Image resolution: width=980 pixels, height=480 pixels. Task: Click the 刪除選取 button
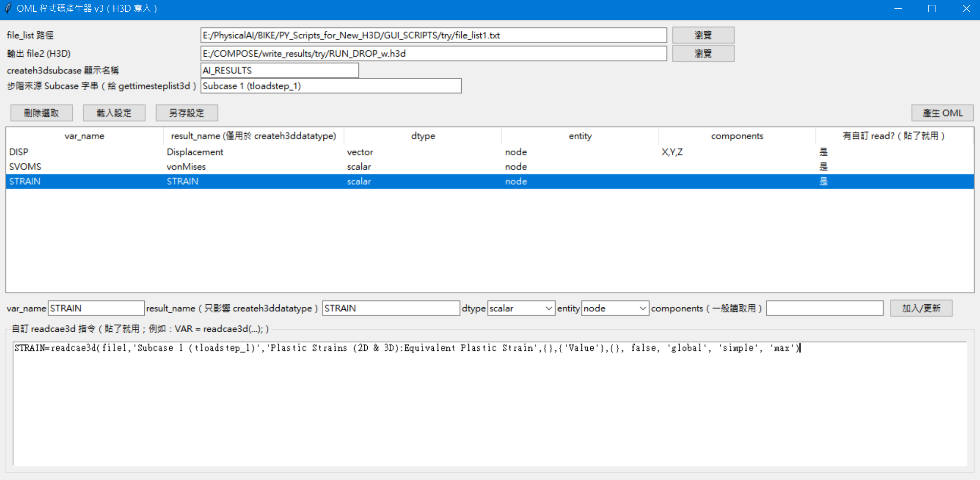point(42,113)
